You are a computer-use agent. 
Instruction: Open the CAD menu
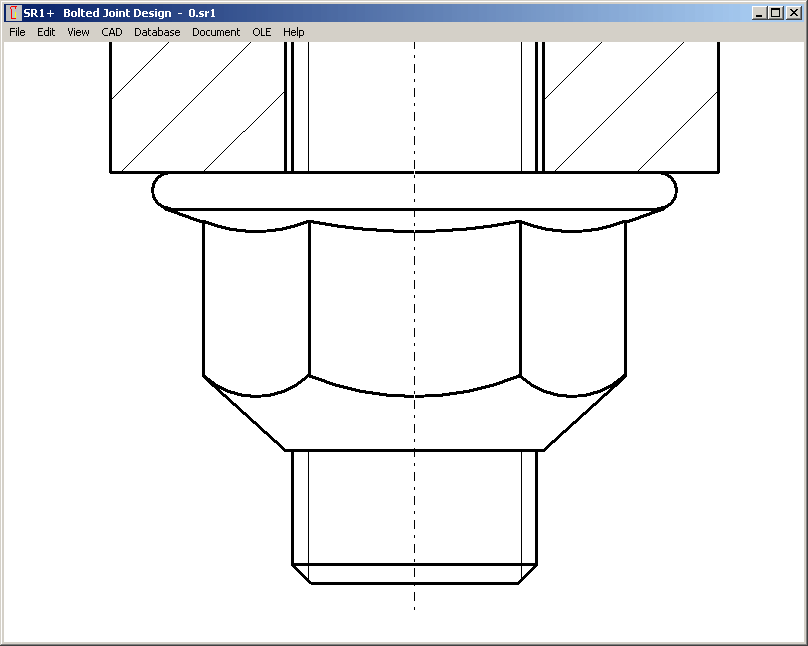pos(111,32)
